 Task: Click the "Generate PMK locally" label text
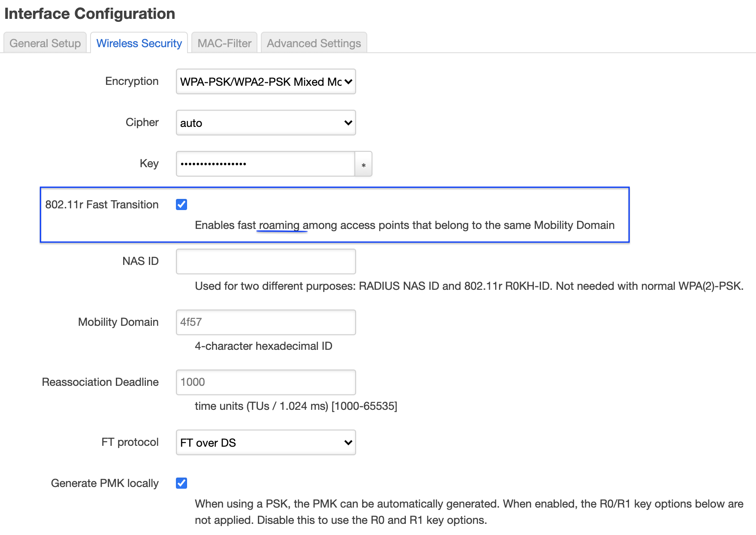pyautogui.click(x=105, y=483)
